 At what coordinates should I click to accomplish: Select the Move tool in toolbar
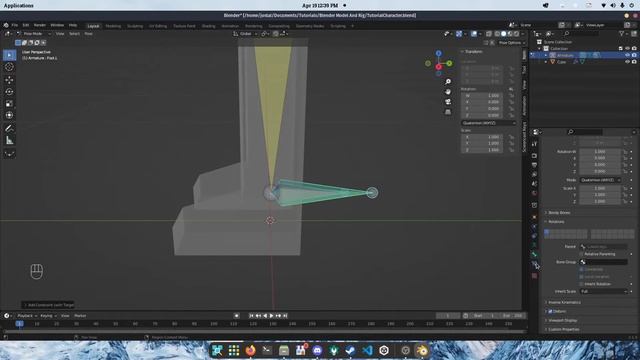[x=9, y=80]
